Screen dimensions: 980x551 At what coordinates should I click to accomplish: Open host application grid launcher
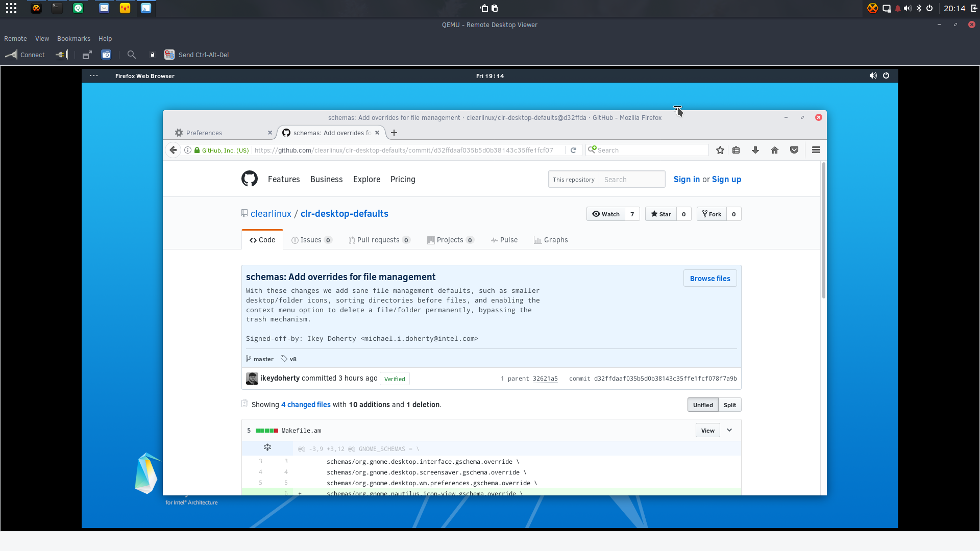[x=11, y=8]
